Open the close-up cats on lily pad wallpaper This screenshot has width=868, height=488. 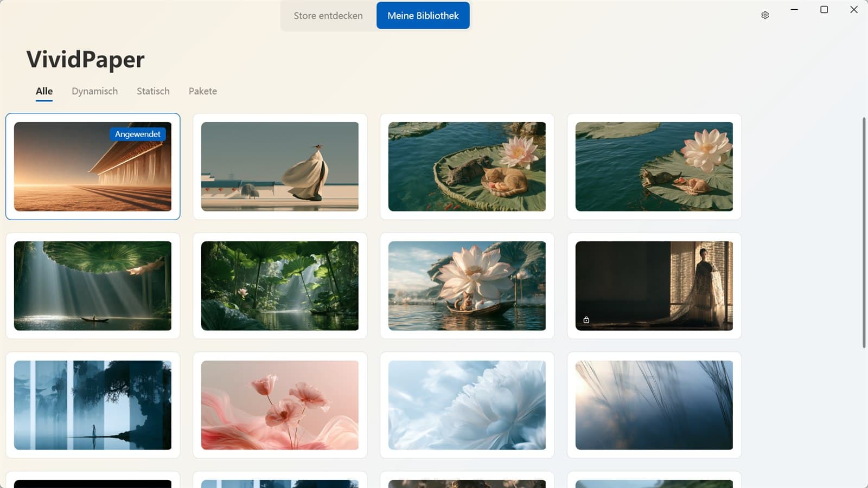click(x=467, y=166)
